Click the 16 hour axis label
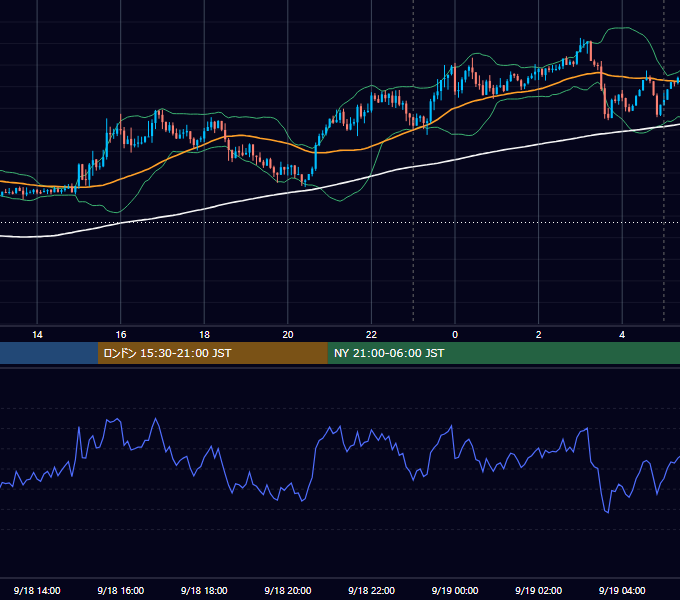 121,335
